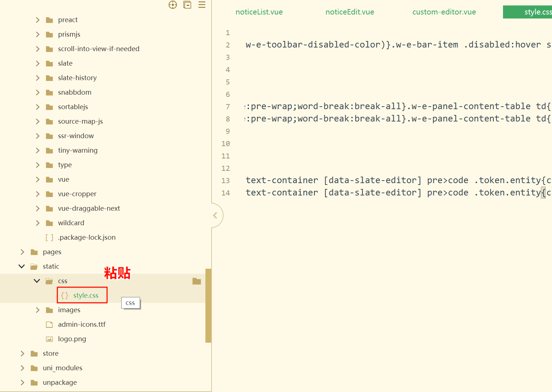The image size is (552, 392).
Task: Expand the scroll-into-view-if-needed folder chevron
Action: [x=37, y=49]
